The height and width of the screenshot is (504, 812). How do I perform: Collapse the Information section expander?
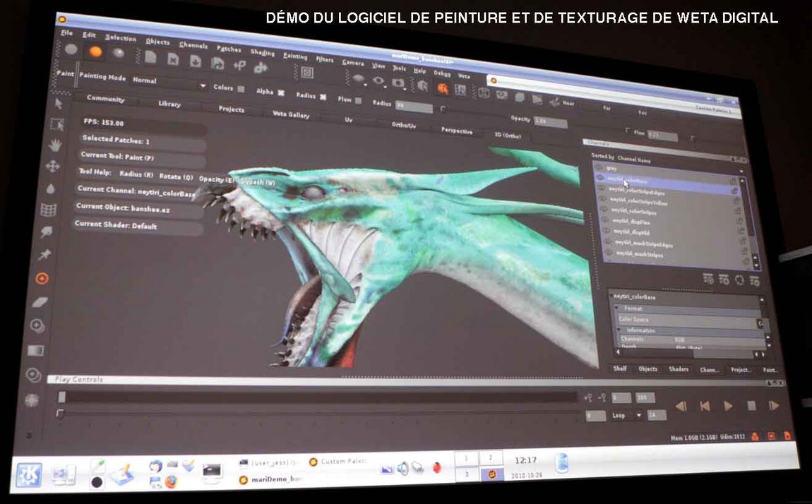pyautogui.click(x=619, y=330)
